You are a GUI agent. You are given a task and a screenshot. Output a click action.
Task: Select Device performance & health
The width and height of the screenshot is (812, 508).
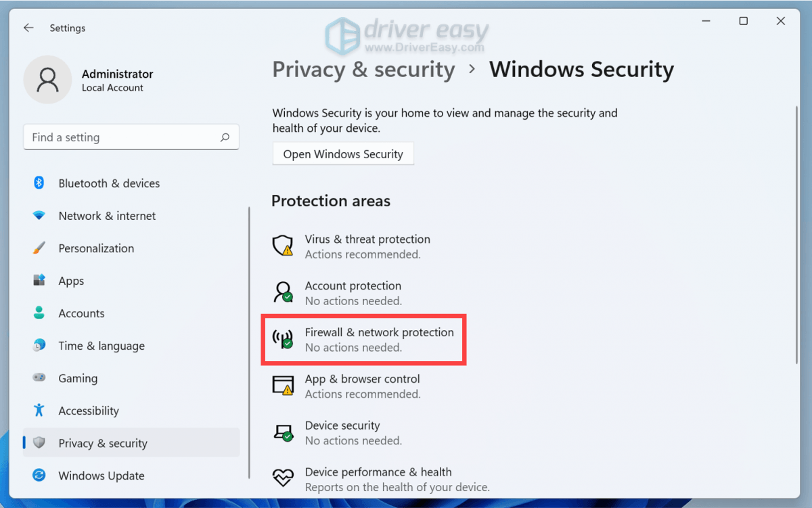379,472
